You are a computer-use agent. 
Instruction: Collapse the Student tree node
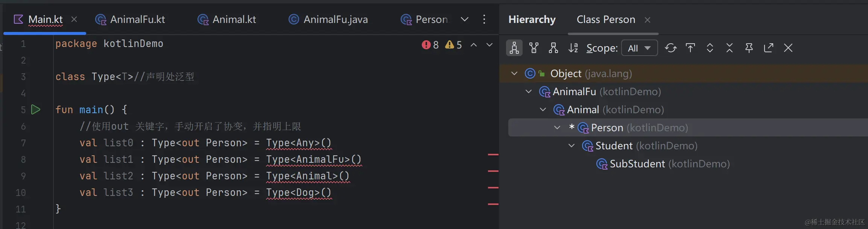572,146
